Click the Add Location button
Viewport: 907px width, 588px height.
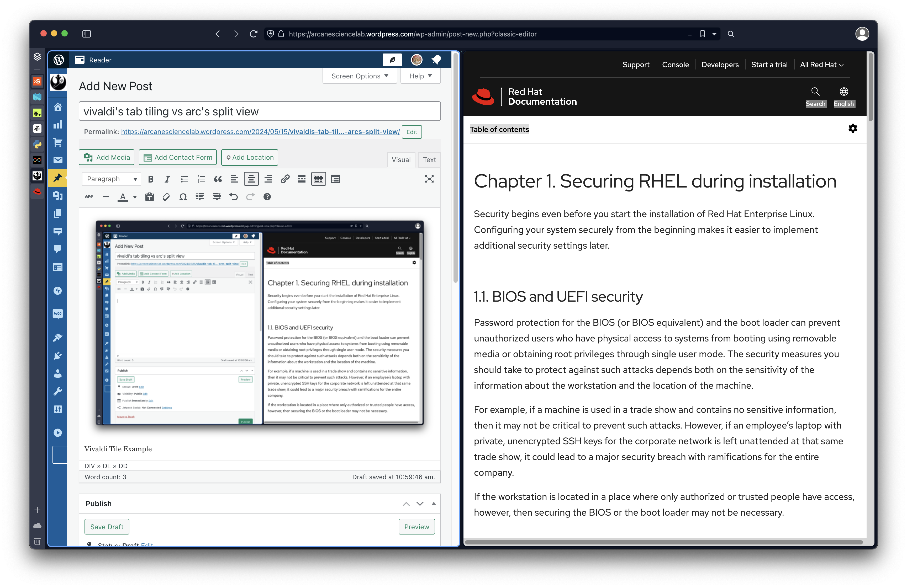[x=250, y=157]
